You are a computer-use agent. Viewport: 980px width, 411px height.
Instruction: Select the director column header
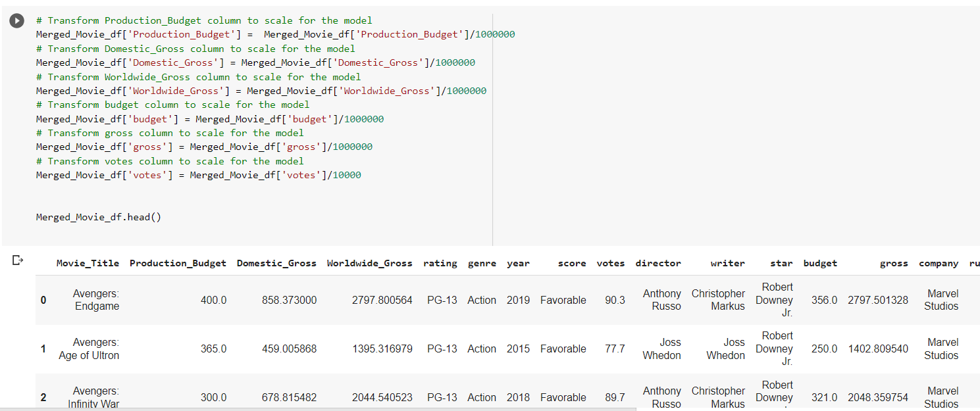[x=658, y=263]
